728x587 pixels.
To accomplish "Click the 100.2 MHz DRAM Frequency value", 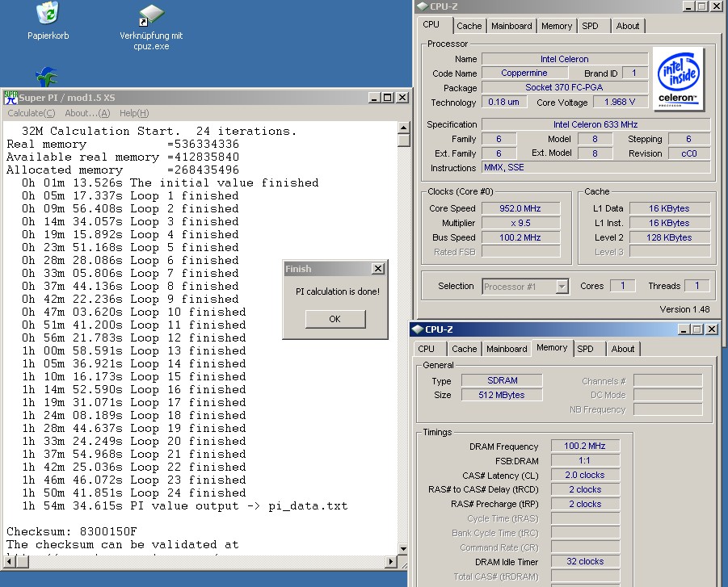I will (585, 446).
